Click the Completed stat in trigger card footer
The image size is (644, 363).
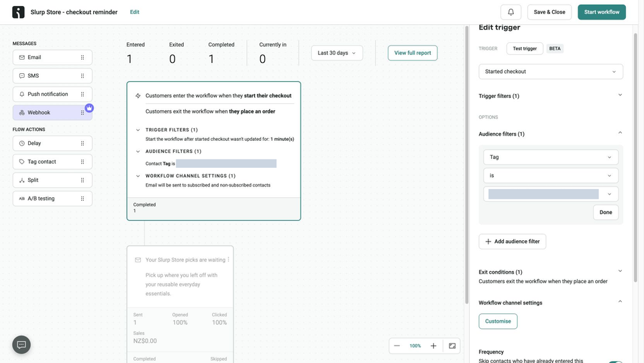(145, 207)
